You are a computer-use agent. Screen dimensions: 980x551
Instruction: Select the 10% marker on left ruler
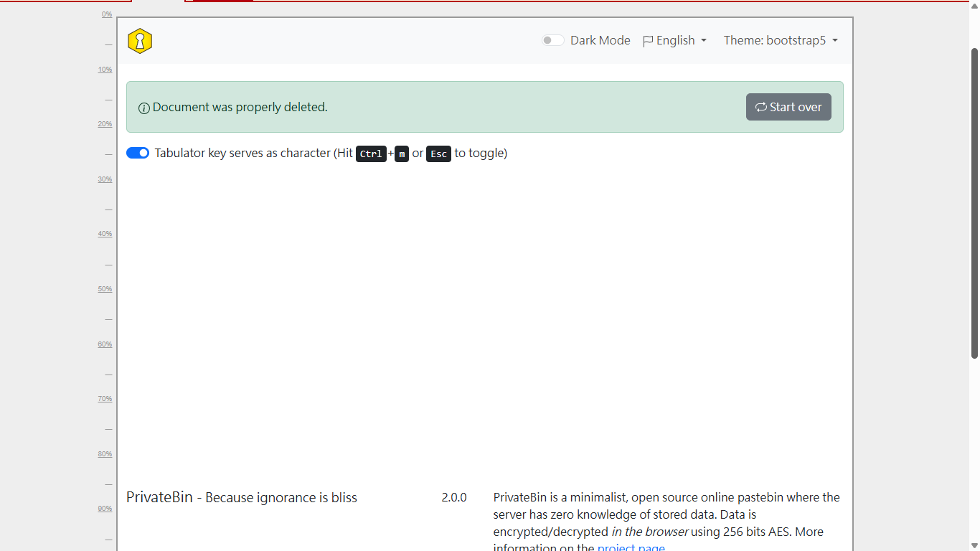105,70
